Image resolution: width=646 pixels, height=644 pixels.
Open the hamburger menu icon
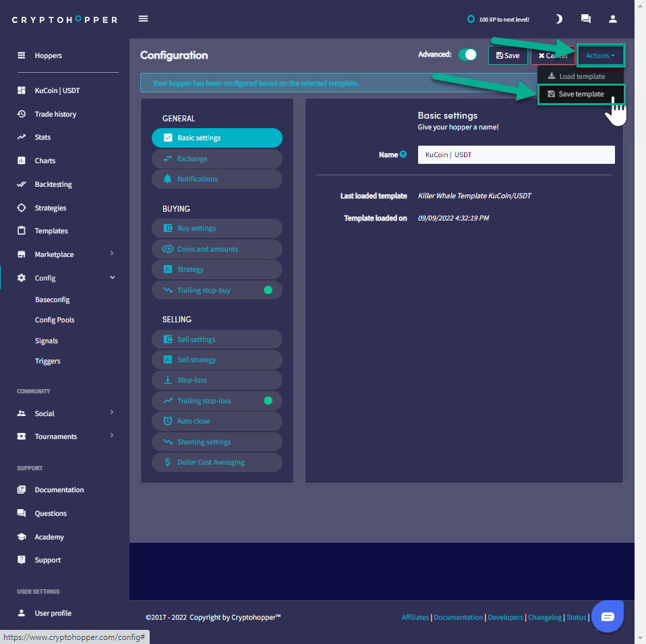(x=143, y=19)
